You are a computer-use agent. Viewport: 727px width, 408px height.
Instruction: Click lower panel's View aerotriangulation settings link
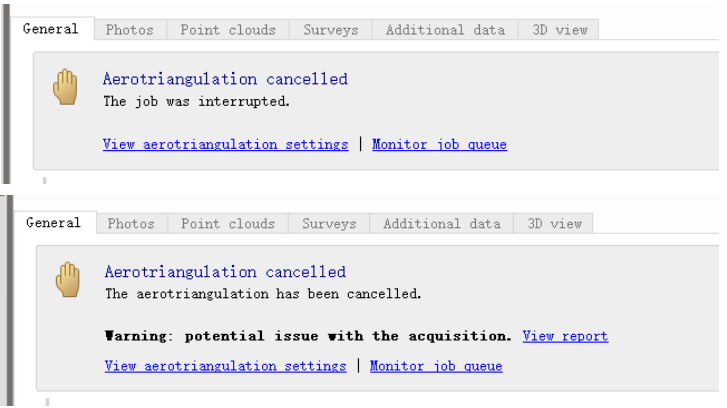225,366
